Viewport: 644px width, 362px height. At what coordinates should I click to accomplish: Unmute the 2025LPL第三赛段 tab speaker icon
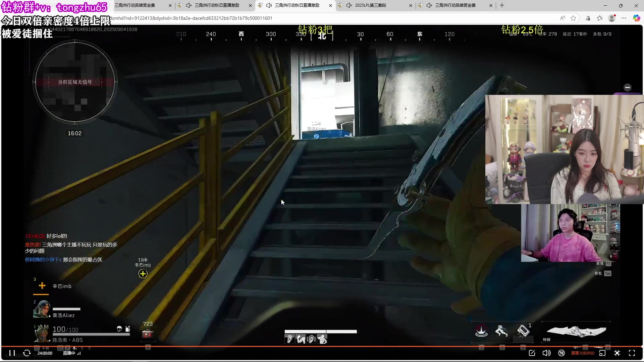[349, 5]
